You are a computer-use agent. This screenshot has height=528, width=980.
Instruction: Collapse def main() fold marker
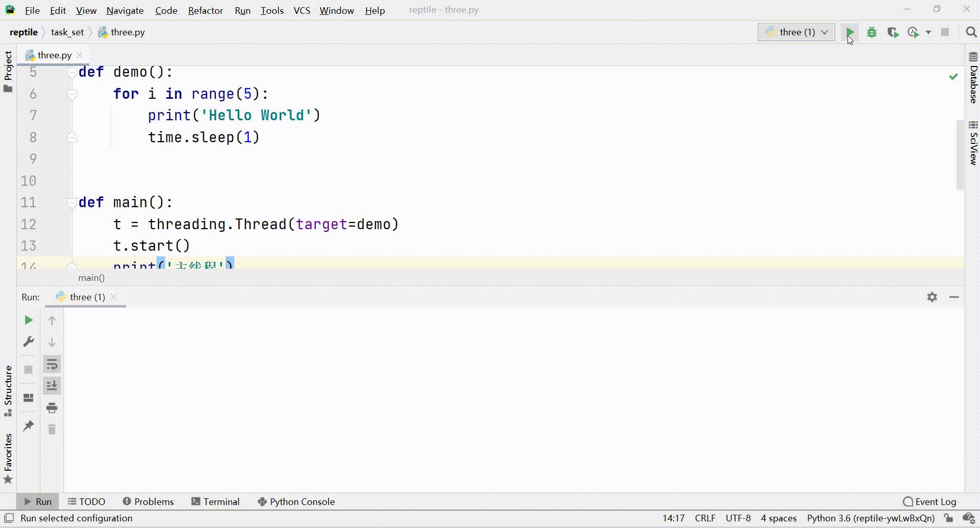point(72,203)
